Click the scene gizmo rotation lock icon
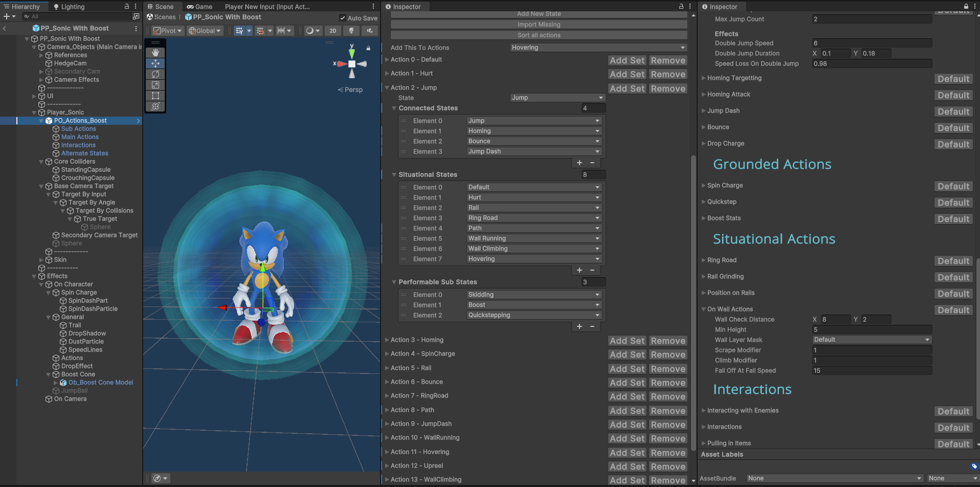 pyautogui.click(x=368, y=48)
